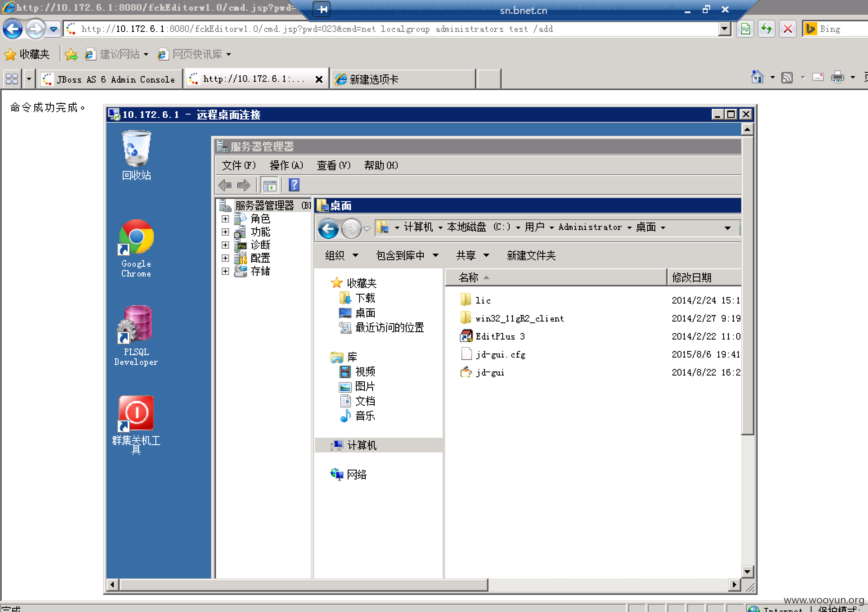Click compatibility view icon beside address bar

coord(745,29)
